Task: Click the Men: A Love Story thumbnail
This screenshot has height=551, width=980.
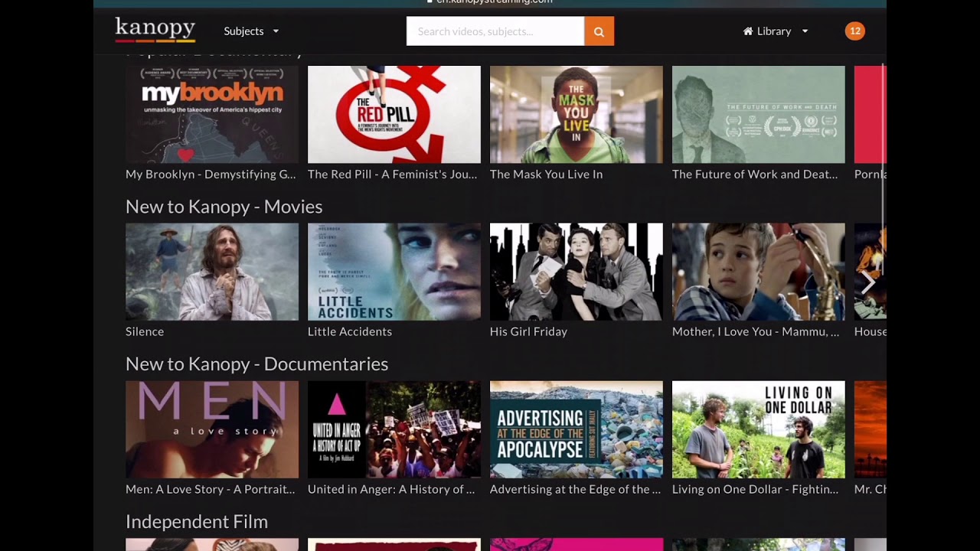Action: [212, 429]
